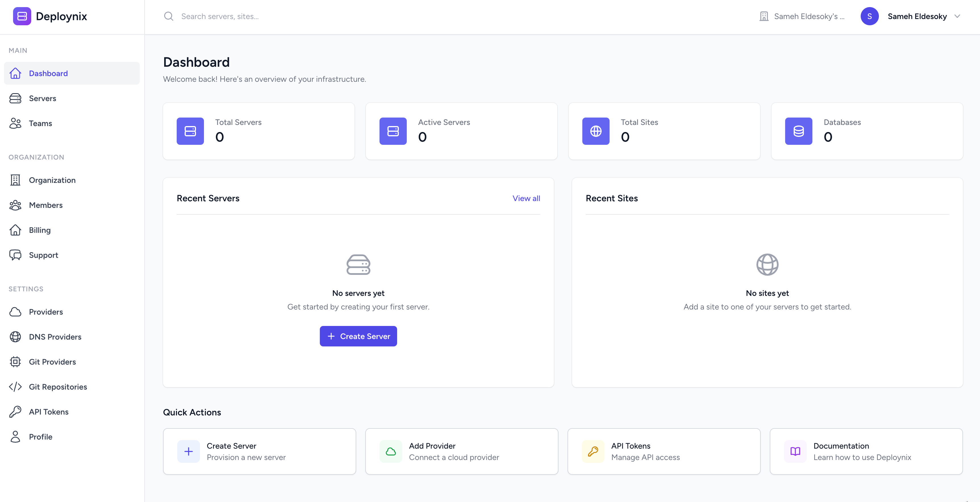Image resolution: width=980 pixels, height=502 pixels.
Task: Select the Members icon in the sidebar
Action: (15, 205)
